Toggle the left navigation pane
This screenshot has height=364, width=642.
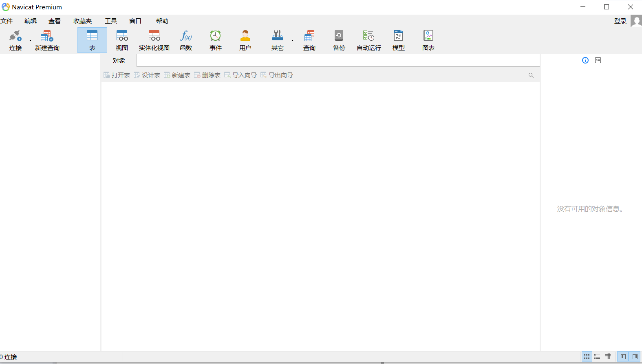tap(623, 356)
